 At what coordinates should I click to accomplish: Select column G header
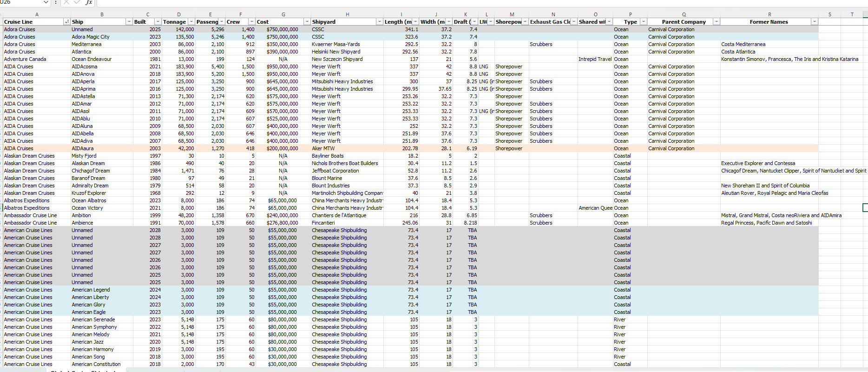click(283, 14)
